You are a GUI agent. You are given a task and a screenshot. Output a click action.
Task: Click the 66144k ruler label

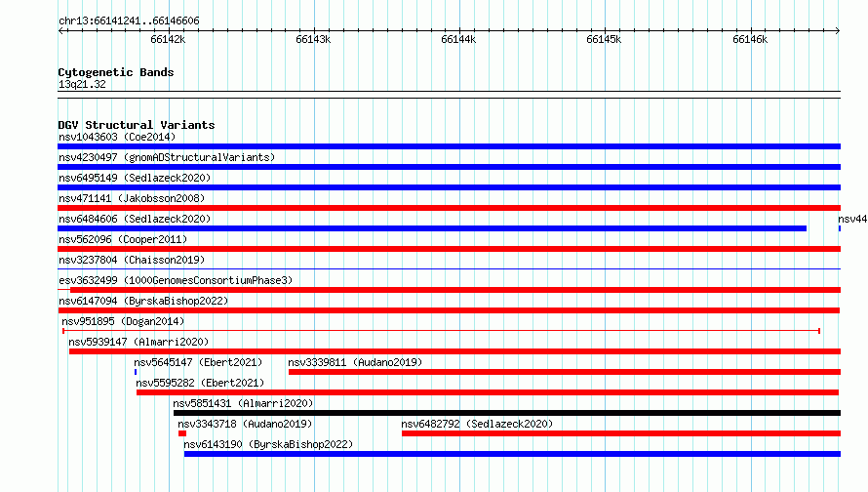(x=458, y=39)
